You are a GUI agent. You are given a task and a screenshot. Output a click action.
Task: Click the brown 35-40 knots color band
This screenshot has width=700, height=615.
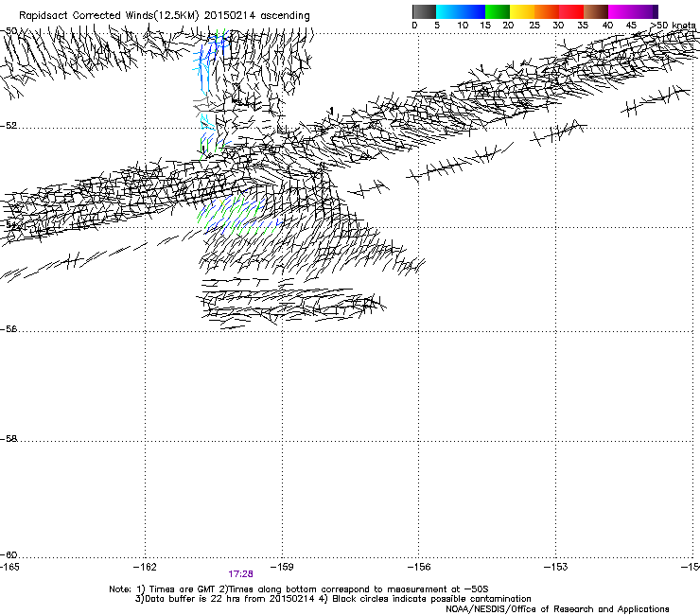click(596, 11)
